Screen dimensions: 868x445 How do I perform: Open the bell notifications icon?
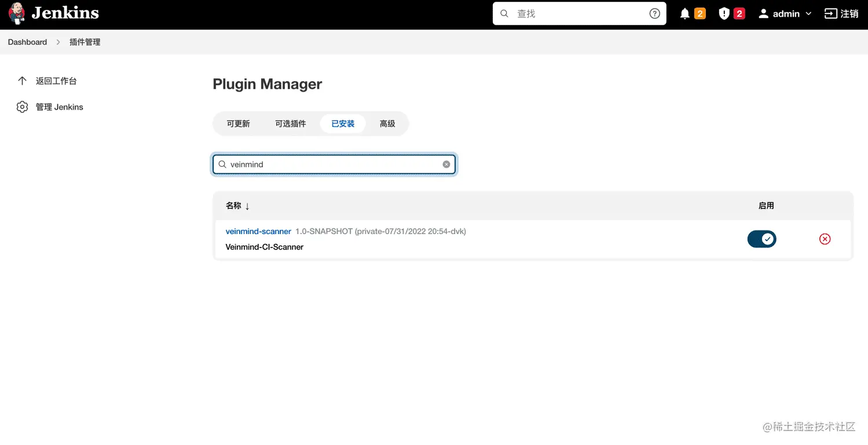[684, 13]
